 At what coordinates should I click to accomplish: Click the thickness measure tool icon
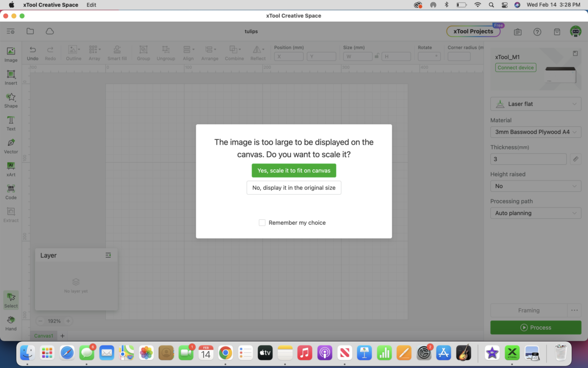point(576,159)
